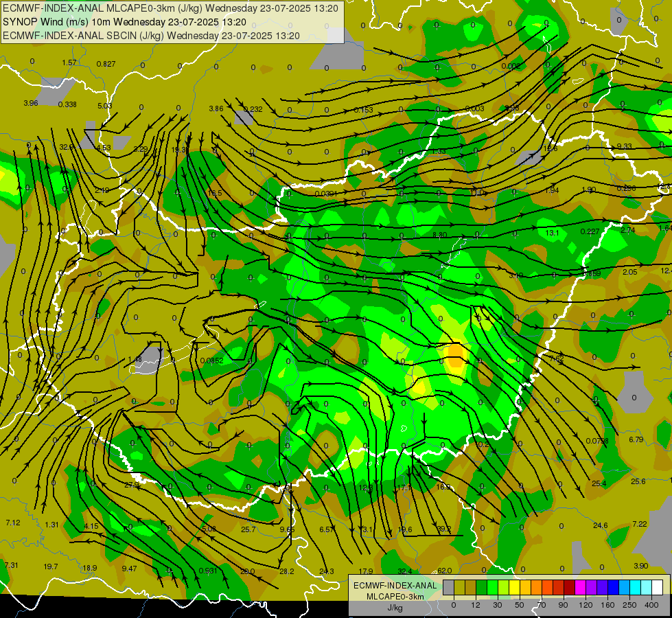
Task: Click the map value 2.74
Action: [x=628, y=230]
